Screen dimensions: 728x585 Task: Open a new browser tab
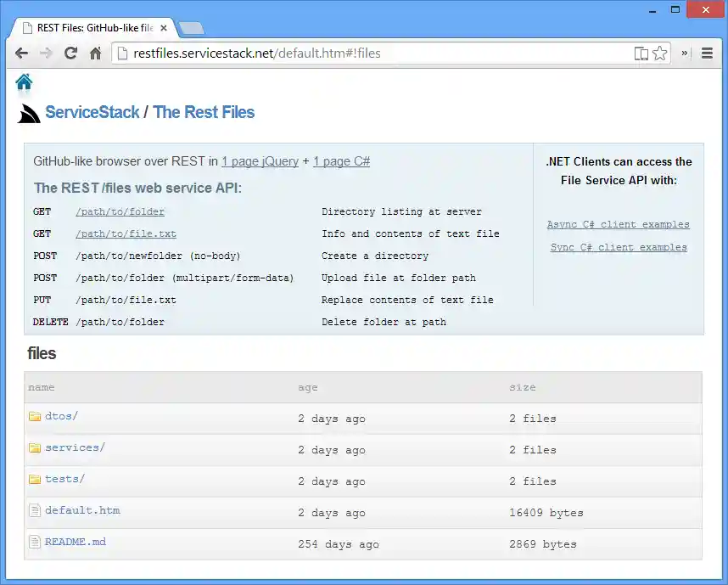point(192,29)
